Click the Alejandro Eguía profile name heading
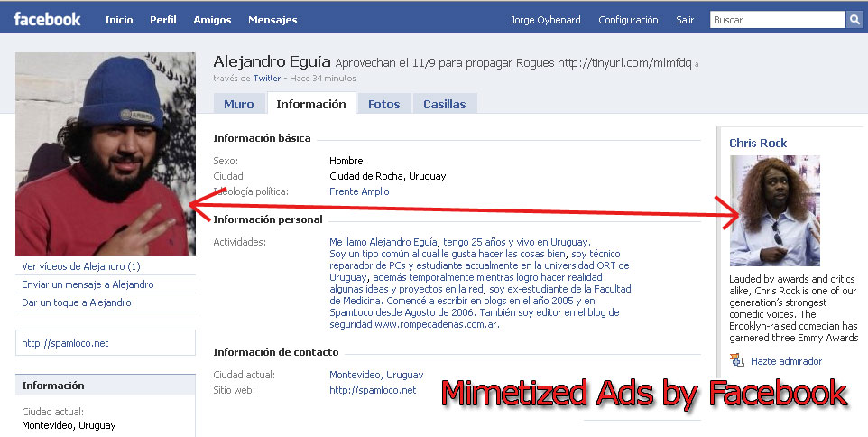This screenshot has height=437, width=868. tap(272, 60)
